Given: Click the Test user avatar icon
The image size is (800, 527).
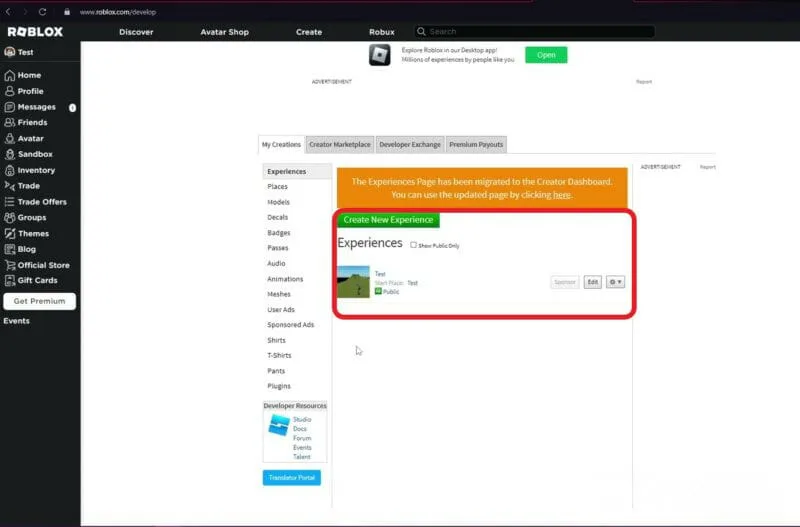Looking at the screenshot, I should (x=10, y=52).
